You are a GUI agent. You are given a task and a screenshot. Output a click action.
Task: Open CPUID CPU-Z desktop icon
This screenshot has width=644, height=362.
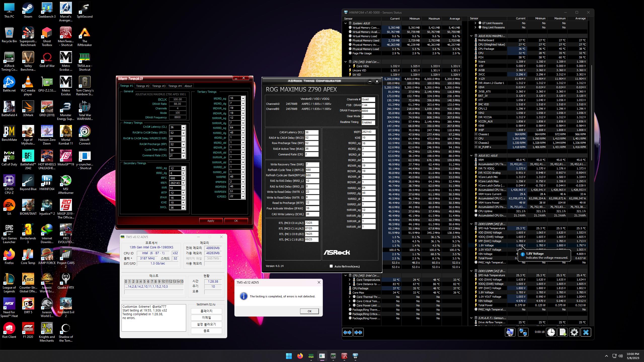[9, 184]
